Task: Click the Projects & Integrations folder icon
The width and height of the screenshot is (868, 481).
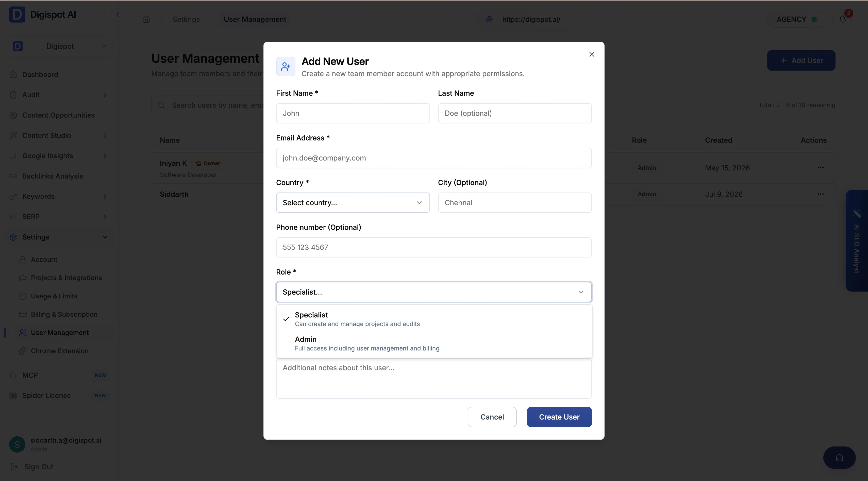Action: [23, 278]
